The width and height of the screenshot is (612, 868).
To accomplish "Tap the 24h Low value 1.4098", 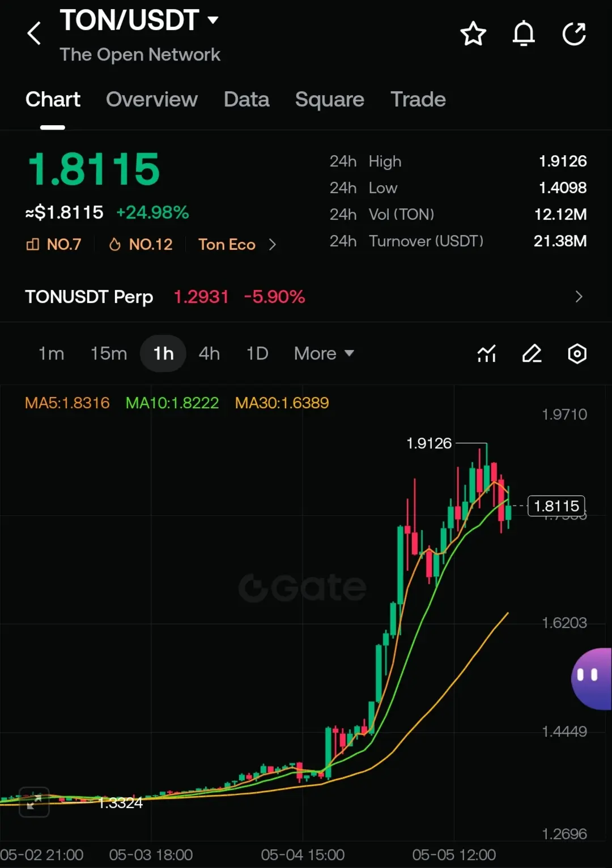I will click(x=563, y=188).
